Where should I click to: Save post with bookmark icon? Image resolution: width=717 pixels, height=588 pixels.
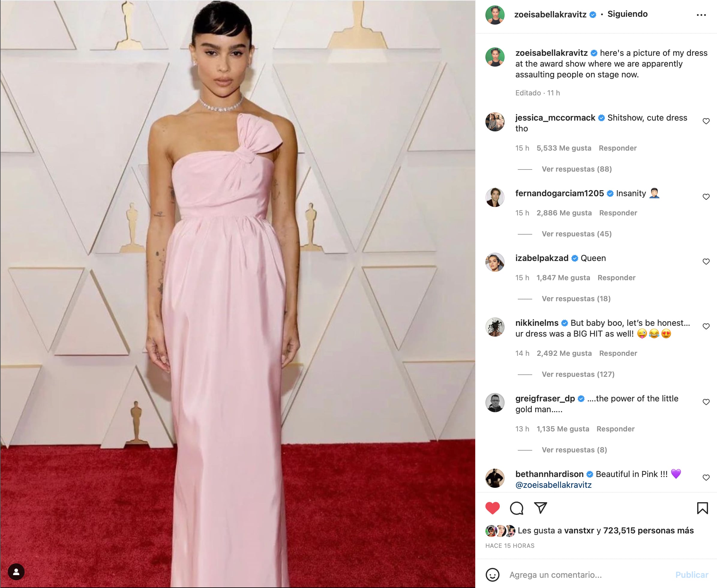click(x=702, y=508)
